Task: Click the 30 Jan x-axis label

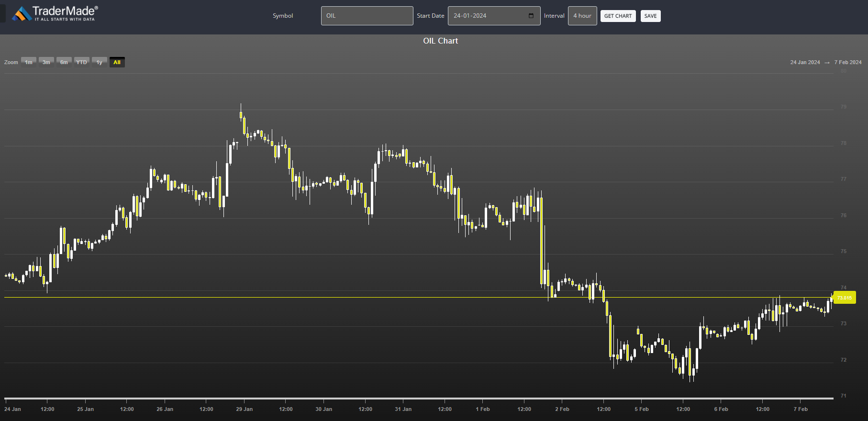Action: 324,409
